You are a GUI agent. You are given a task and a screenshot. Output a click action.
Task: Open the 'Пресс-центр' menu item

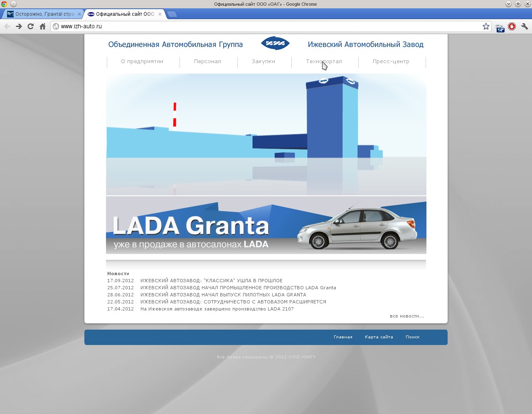[x=391, y=62]
